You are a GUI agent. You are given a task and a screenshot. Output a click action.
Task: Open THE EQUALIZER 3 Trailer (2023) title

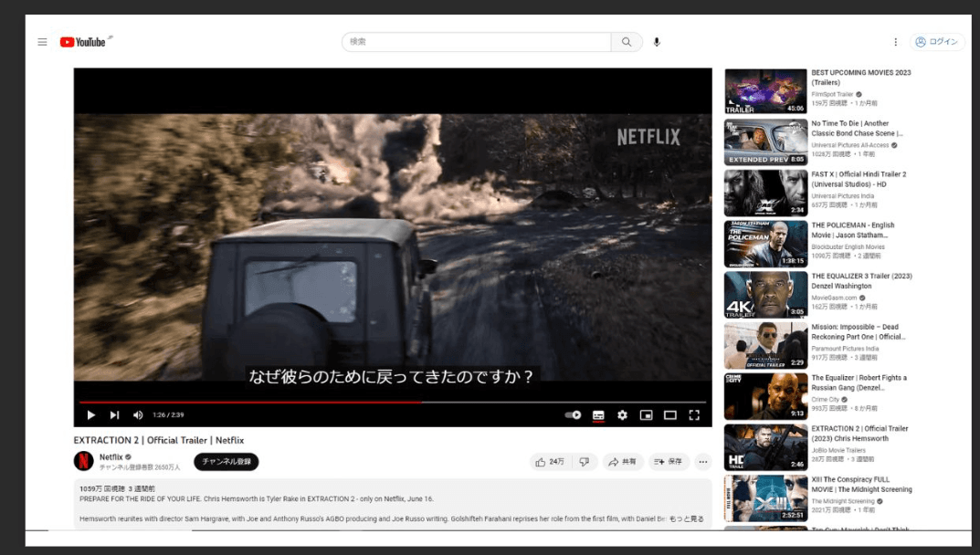pyautogui.click(x=861, y=280)
